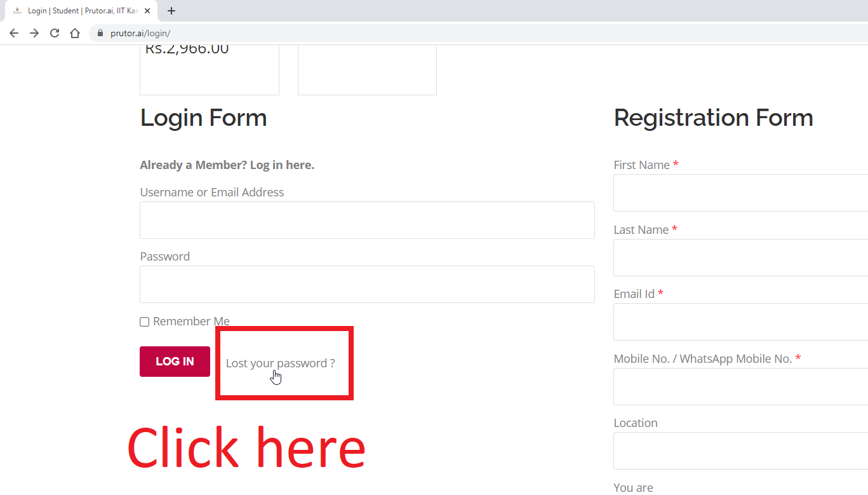Click the Last Name input box

coord(740,258)
